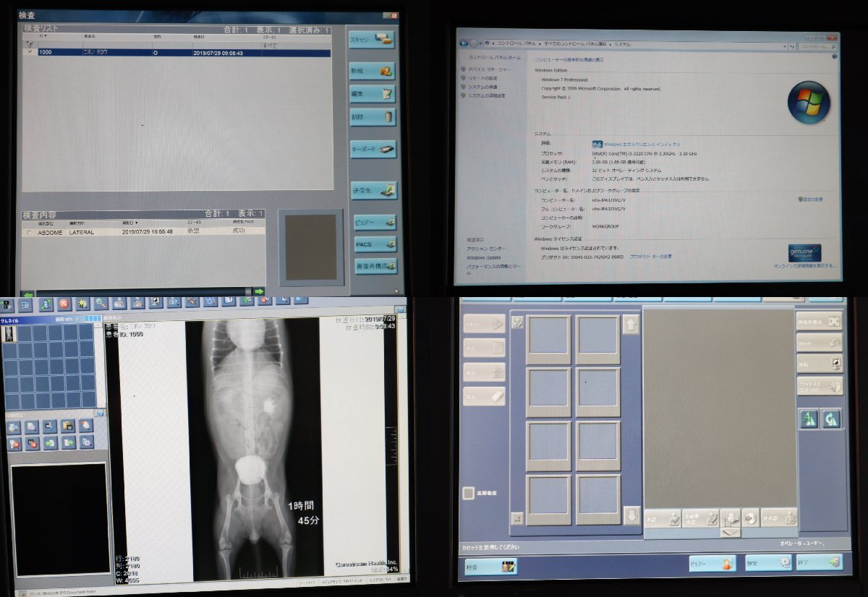Enable the 高解像度 checkbox
This screenshot has width=868, height=597.
pyautogui.click(x=468, y=493)
